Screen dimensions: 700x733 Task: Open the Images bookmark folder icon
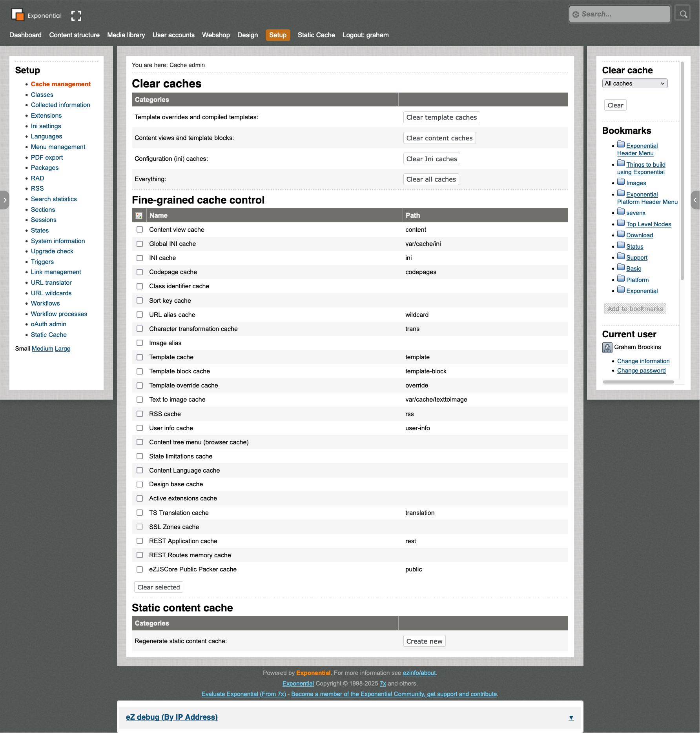pyautogui.click(x=621, y=182)
